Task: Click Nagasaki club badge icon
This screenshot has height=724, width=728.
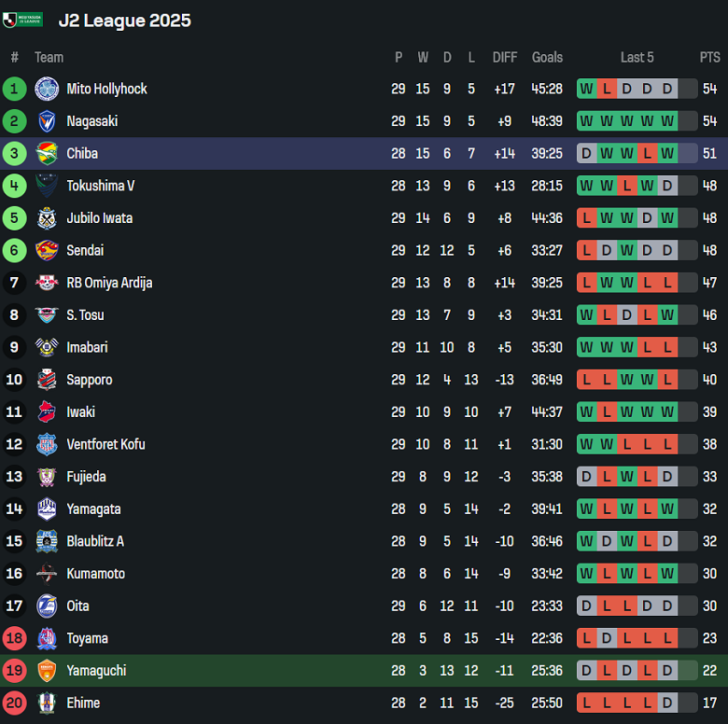Action: pos(47,121)
